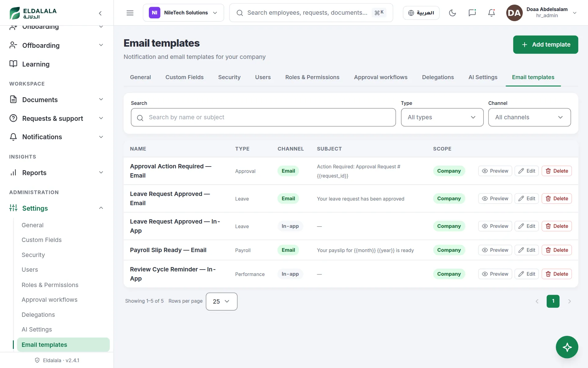
Task: Open the All channels dropdown
Action: [x=529, y=117]
